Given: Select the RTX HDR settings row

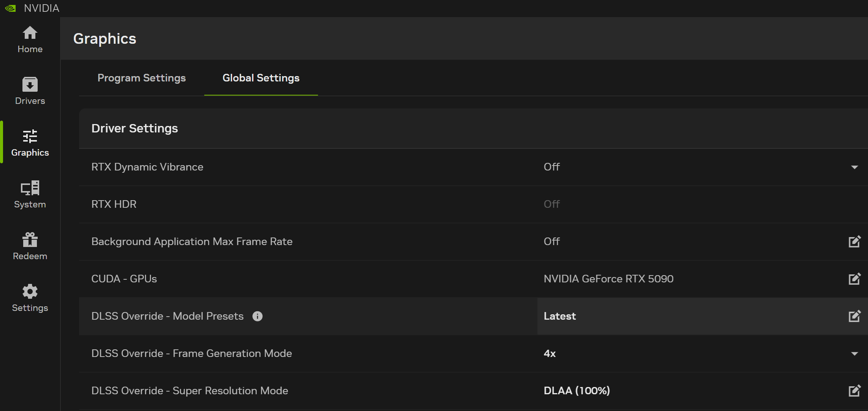Looking at the screenshot, I should (x=113, y=204).
